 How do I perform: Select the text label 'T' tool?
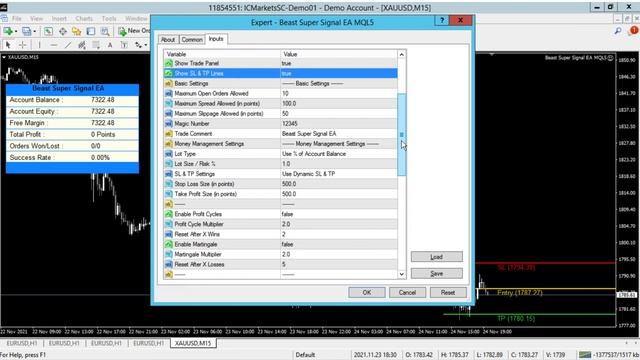pos(124,45)
